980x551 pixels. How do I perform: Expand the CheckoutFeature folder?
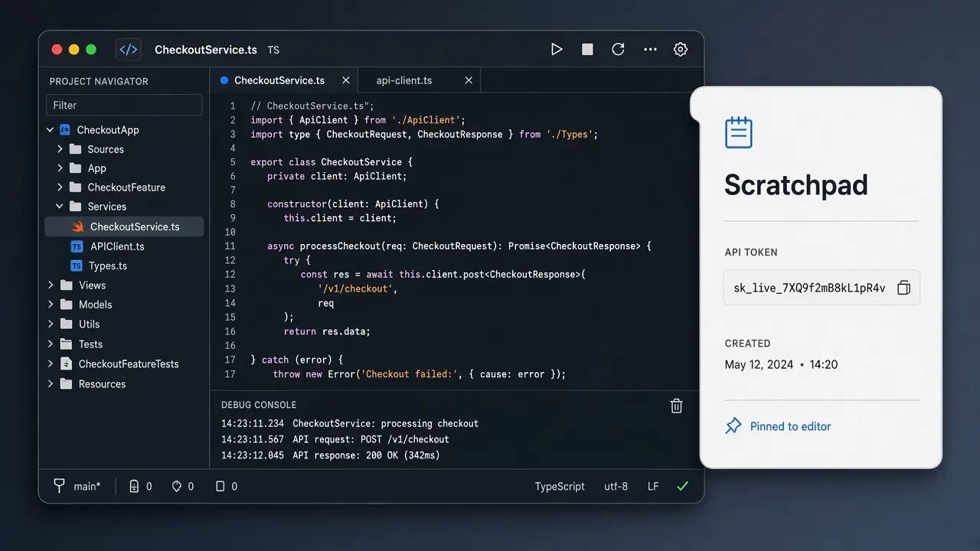tap(60, 187)
